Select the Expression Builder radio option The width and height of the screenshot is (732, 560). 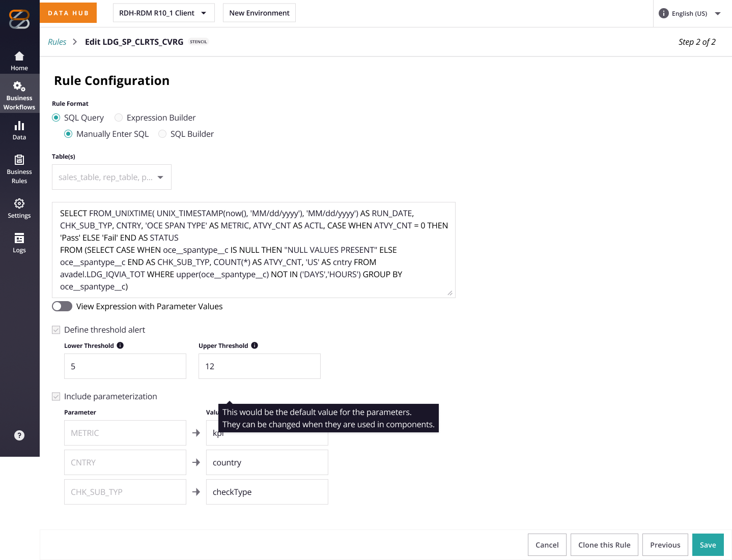119,117
